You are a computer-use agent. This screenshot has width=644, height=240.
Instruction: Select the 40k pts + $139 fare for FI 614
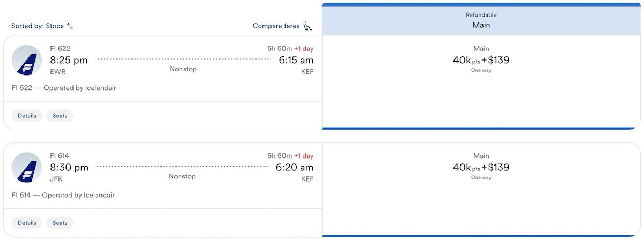[481, 167]
